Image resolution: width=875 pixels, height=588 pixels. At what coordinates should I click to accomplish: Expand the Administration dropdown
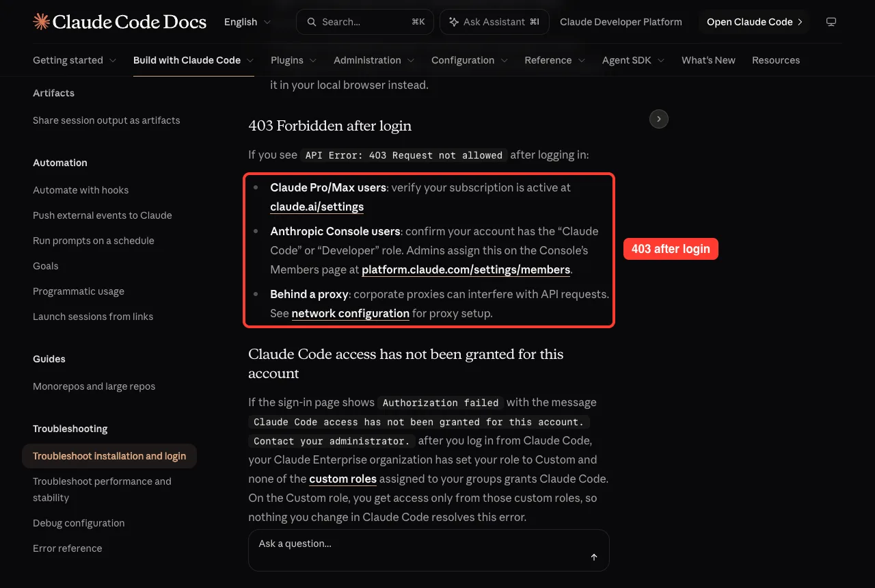coord(374,60)
